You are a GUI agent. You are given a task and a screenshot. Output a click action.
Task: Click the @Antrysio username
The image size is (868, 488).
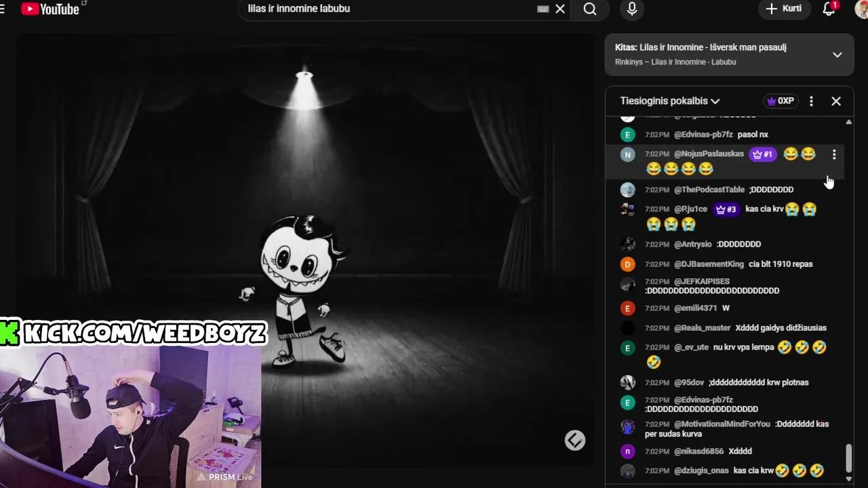pyautogui.click(x=693, y=244)
